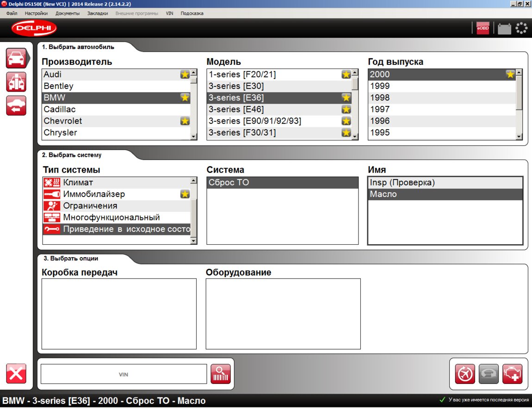
Task: Click the eOBD icon
Action: (483, 28)
